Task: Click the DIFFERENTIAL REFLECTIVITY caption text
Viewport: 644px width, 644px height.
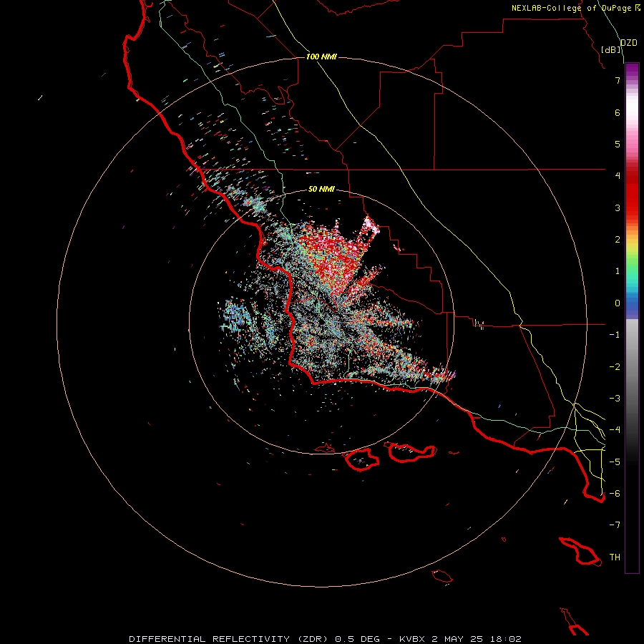Action: 209,639
